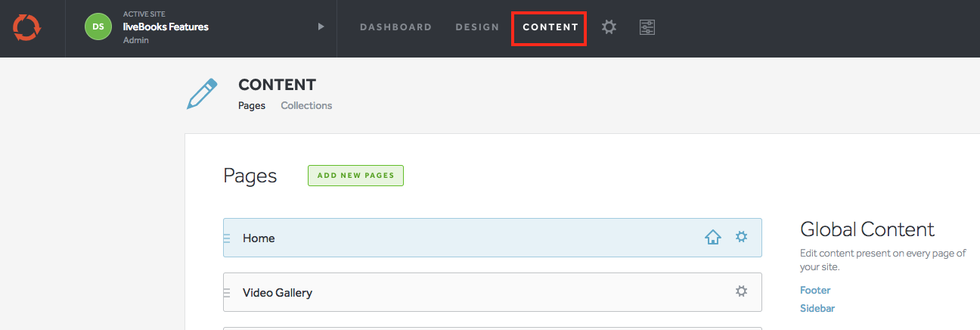The image size is (980, 330).
Task: Go to the Dashboard menu item
Action: 395,27
